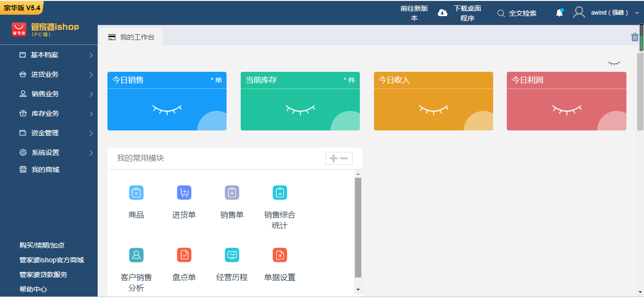Click the minus icon in 我的常用模块
644x298 pixels.
point(344,158)
